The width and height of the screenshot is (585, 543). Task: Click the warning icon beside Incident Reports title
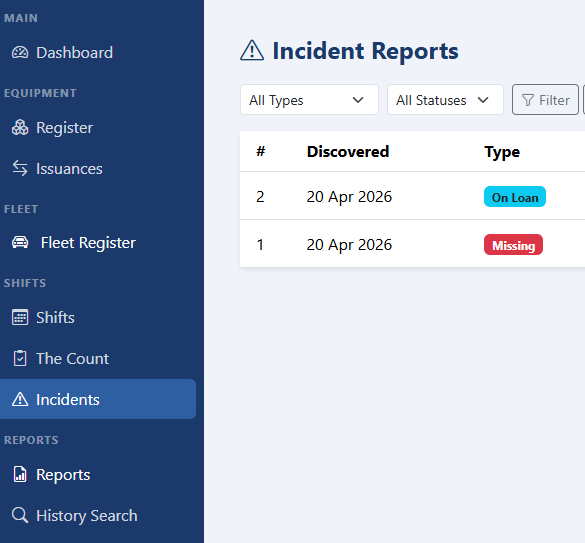pos(252,51)
